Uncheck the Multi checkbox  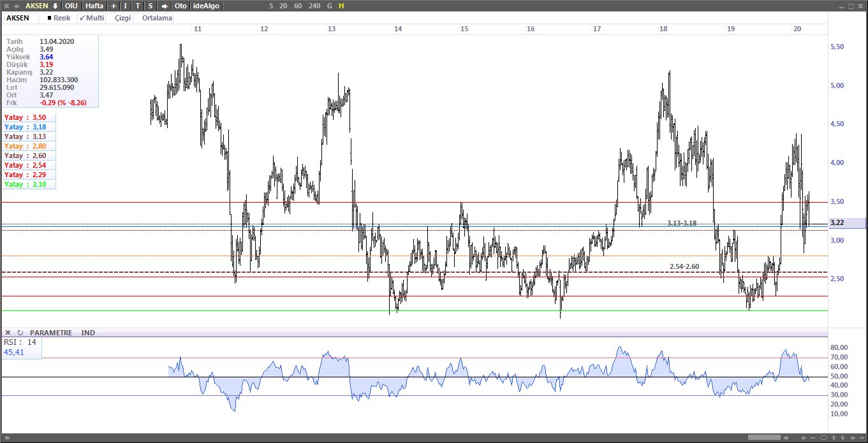click(91, 18)
